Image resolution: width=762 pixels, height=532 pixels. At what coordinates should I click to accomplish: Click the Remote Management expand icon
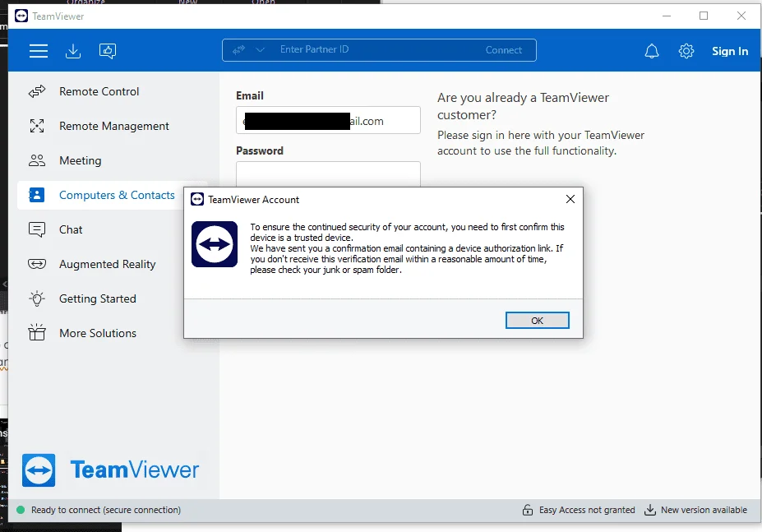(x=37, y=126)
